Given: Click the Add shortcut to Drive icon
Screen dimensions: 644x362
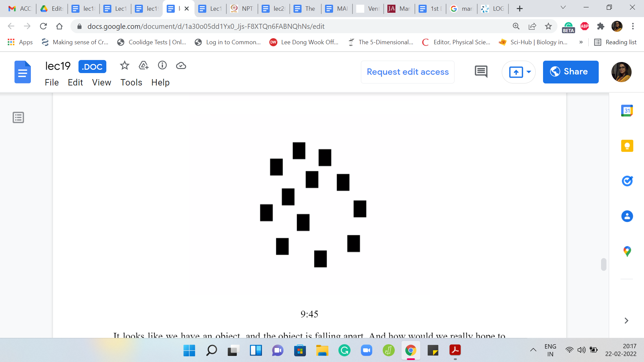Looking at the screenshot, I should pos(144,65).
